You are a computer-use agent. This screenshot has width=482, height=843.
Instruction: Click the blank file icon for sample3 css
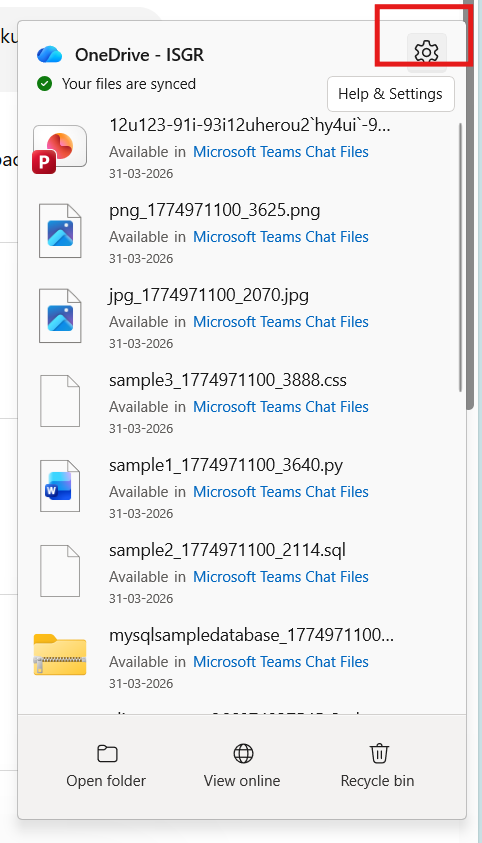pos(60,401)
